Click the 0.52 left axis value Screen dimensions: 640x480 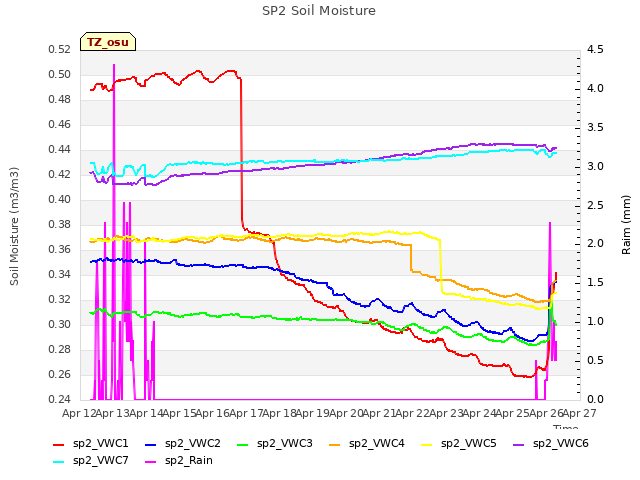click(x=60, y=50)
